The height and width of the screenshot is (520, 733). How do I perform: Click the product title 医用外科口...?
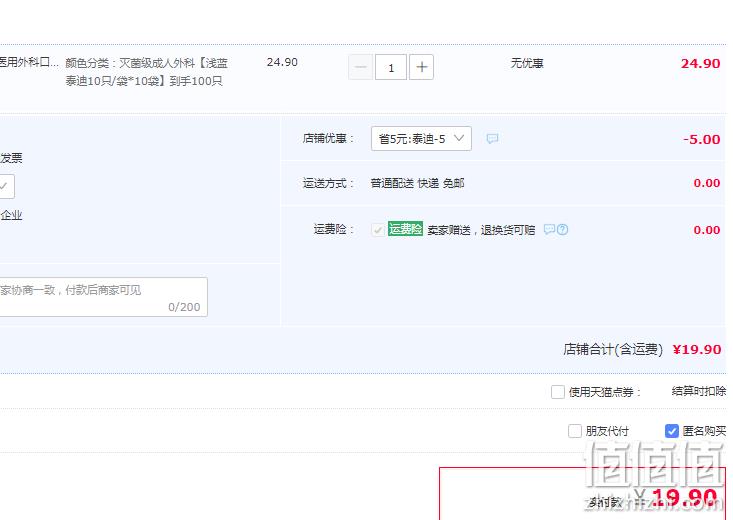[x=29, y=62]
